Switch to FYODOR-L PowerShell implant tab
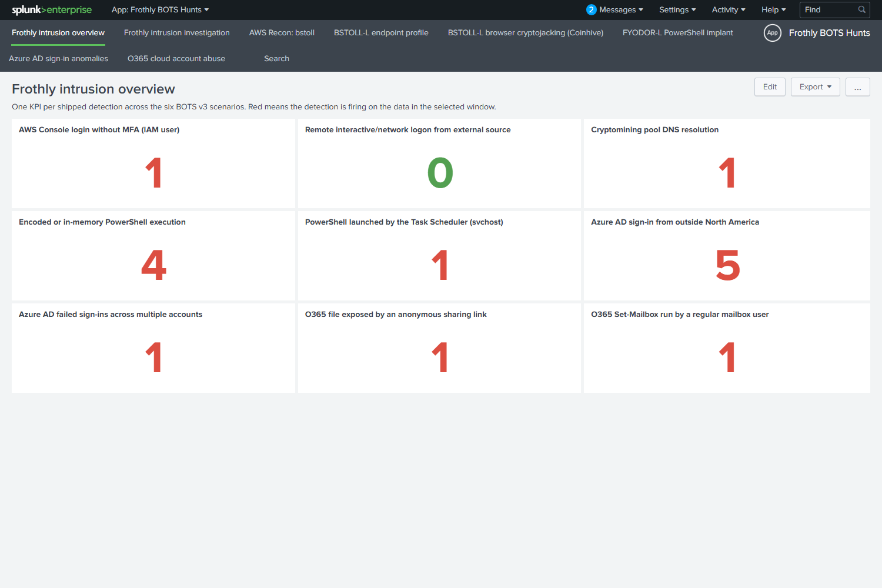The height and width of the screenshot is (588, 882). tap(678, 33)
